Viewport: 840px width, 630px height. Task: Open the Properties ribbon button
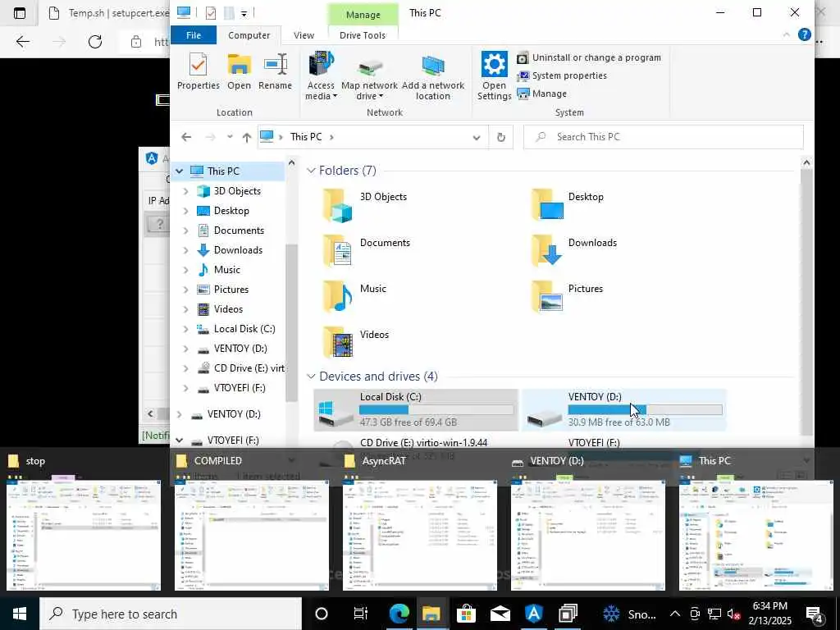click(x=199, y=71)
